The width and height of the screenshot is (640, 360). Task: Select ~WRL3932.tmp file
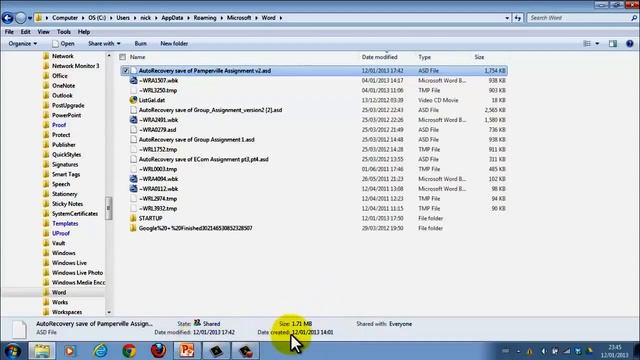(158, 209)
